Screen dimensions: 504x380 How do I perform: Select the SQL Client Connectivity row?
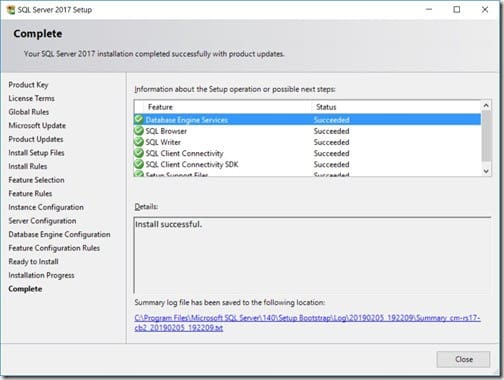(307, 153)
